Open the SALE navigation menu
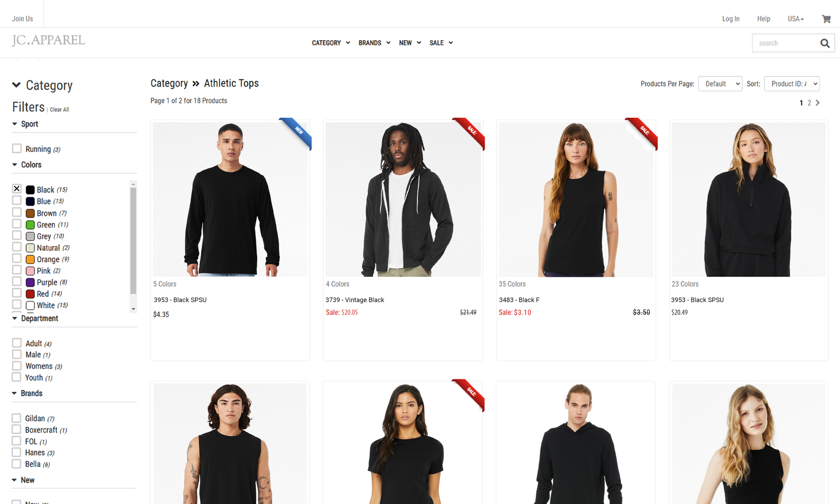The width and height of the screenshot is (840, 504). click(441, 43)
